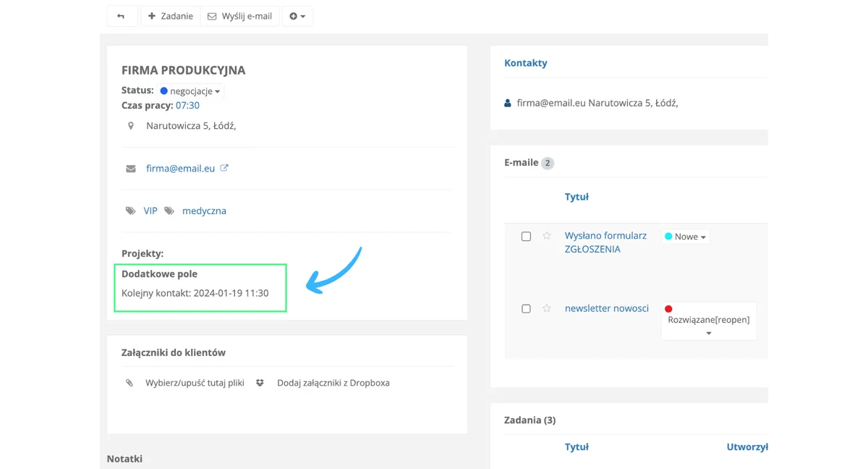The image size is (868, 469).
Task: Open the medyczna tag
Action: [204, 211]
